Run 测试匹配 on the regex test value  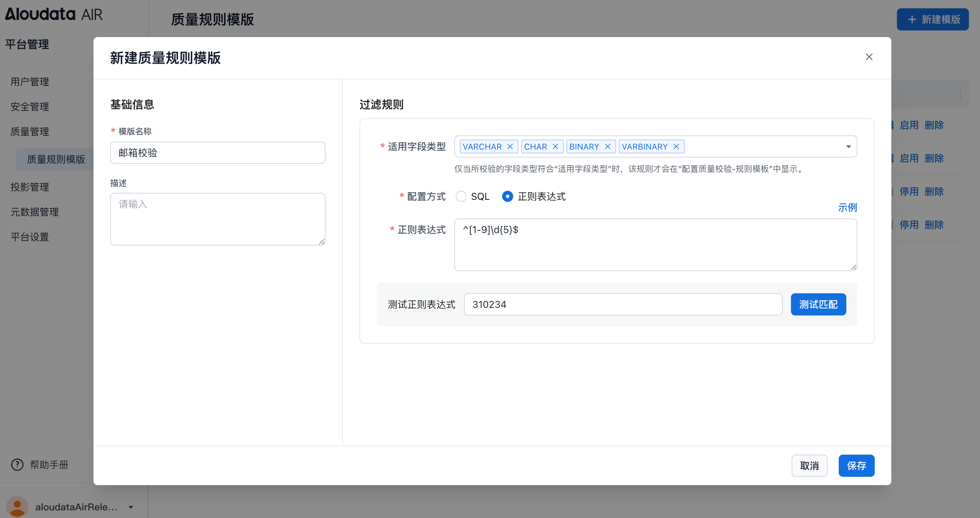pos(818,304)
